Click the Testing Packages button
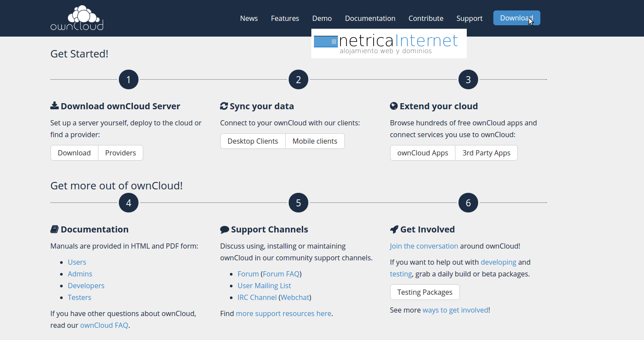 point(425,292)
